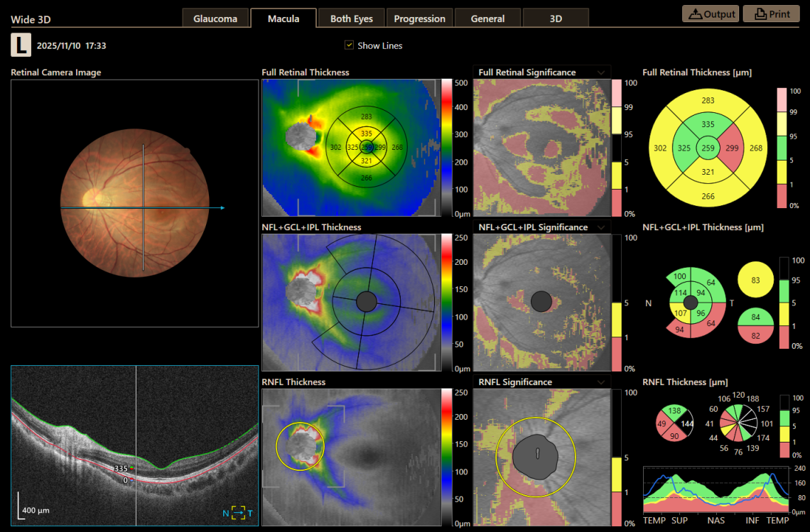Image resolution: width=810 pixels, height=532 pixels.
Task: Click the TSNIT profile chart at bottom right
Action: [714, 490]
